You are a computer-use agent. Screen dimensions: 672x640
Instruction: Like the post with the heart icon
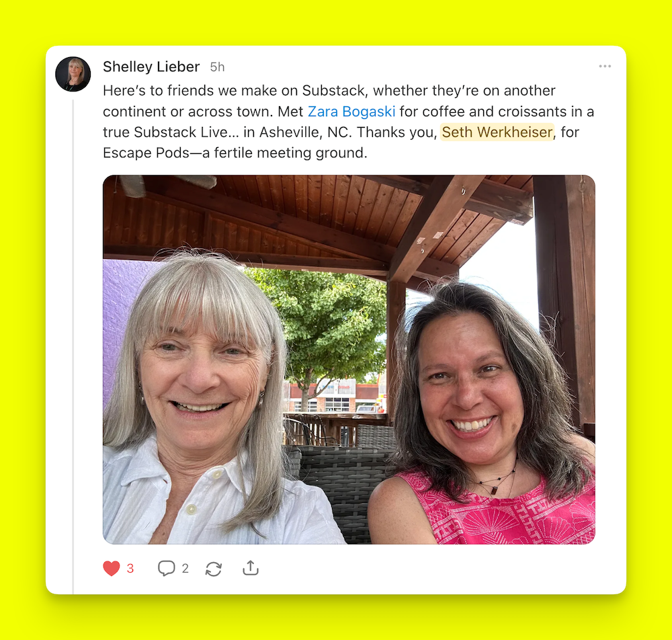click(112, 569)
